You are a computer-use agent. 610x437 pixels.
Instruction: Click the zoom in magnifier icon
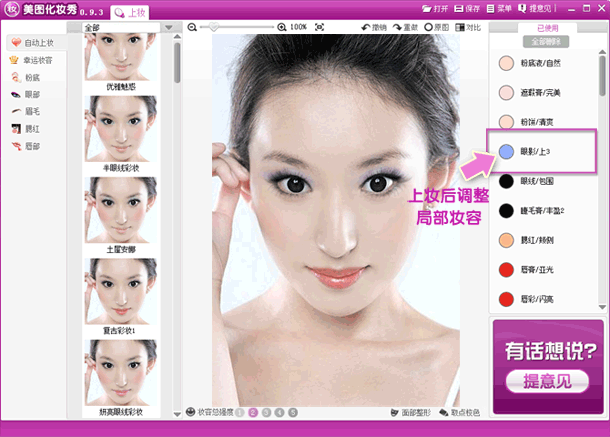tap(281, 27)
